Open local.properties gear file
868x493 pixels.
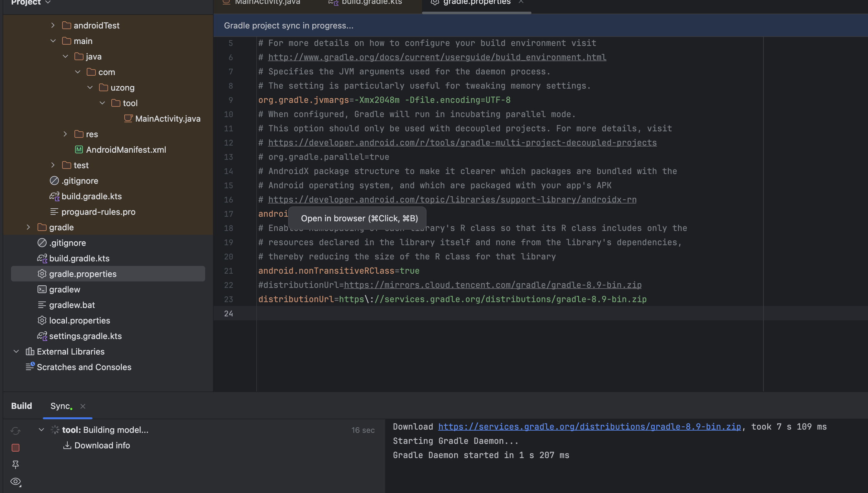click(x=79, y=320)
